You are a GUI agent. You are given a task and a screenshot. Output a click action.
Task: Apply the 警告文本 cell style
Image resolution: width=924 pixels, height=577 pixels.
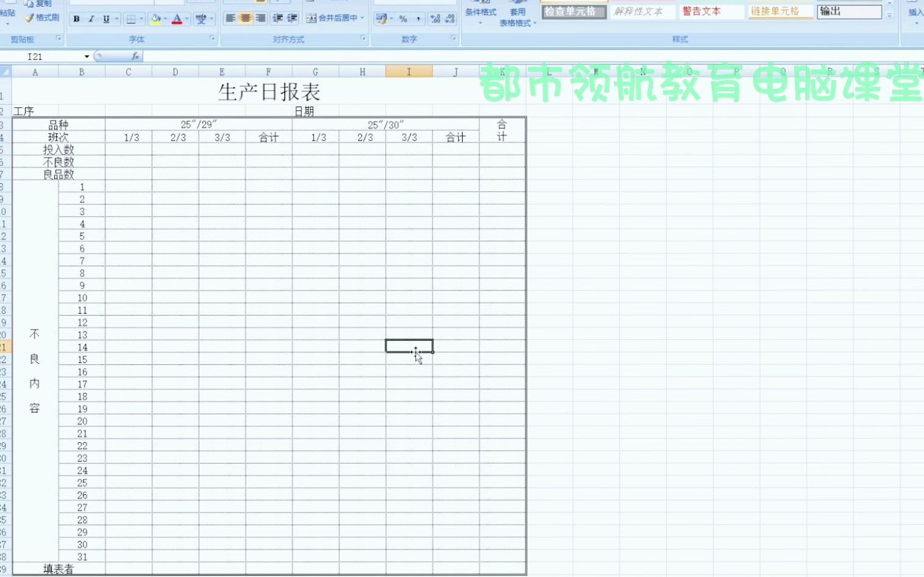(711, 12)
